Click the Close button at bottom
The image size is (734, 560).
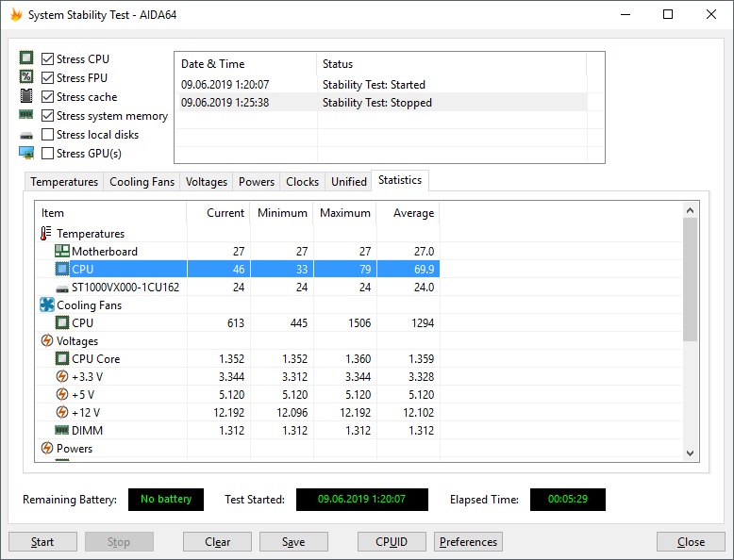click(691, 542)
